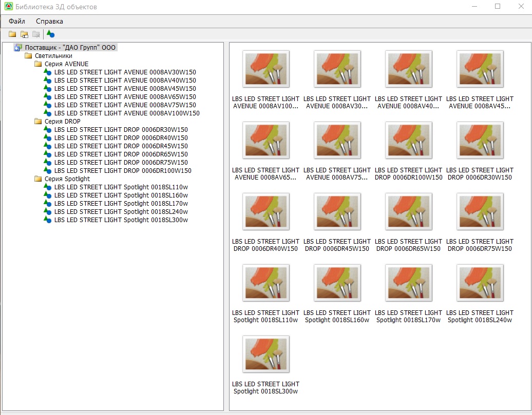Click the folder icon beside Серия AVENUE
532x415 pixels.
click(x=38, y=64)
